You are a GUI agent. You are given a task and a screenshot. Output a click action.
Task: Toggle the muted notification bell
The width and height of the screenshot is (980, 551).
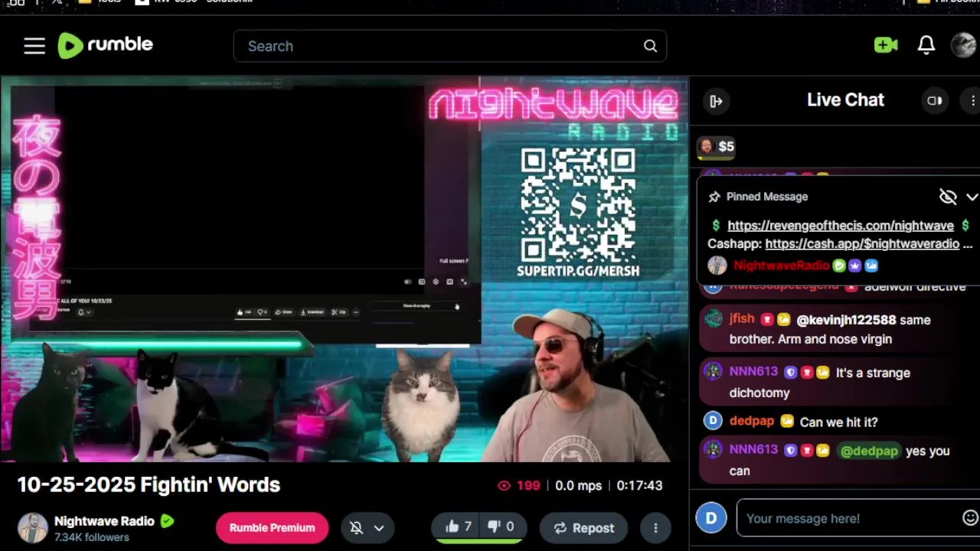(x=356, y=527)
